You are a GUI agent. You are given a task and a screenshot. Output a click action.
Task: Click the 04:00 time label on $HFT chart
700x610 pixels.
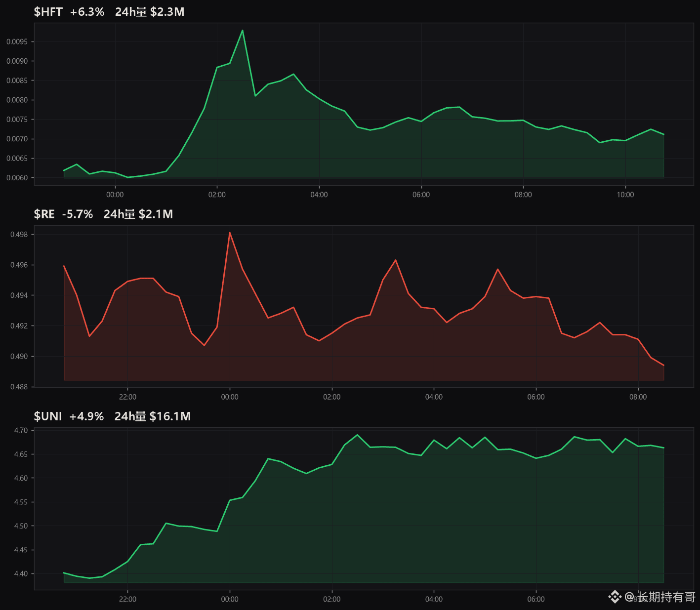tap(319, 195)
